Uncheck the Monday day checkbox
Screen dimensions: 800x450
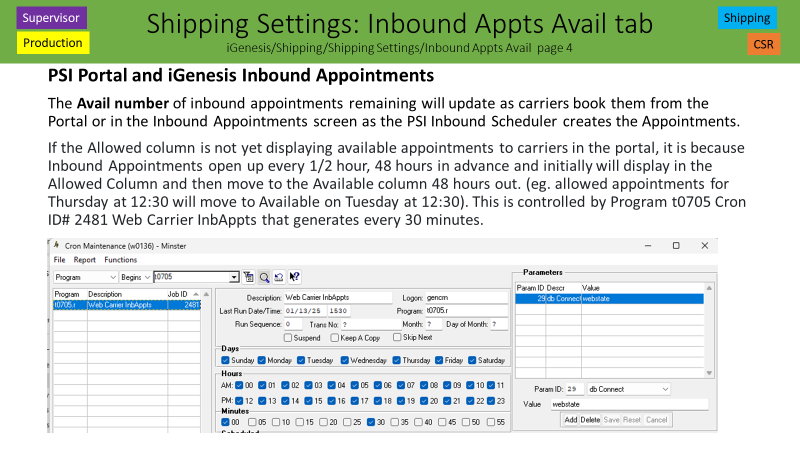pyautogui.click(x=262, y=360)
